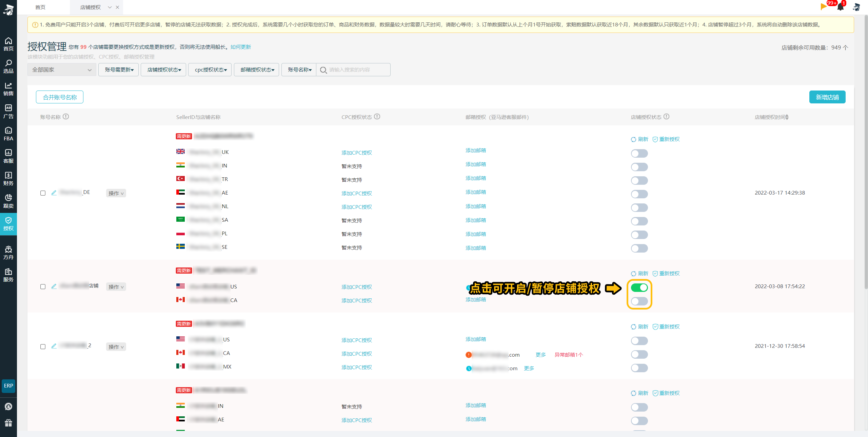Focus the 请输入搜索的内容 search field
Viewport: 868px width, 437px height.
353,69
